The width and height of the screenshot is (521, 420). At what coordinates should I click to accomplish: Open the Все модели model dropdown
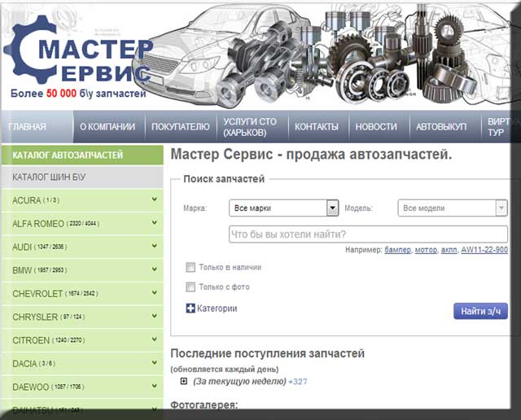pyautogui.click(x=452, y=208)
